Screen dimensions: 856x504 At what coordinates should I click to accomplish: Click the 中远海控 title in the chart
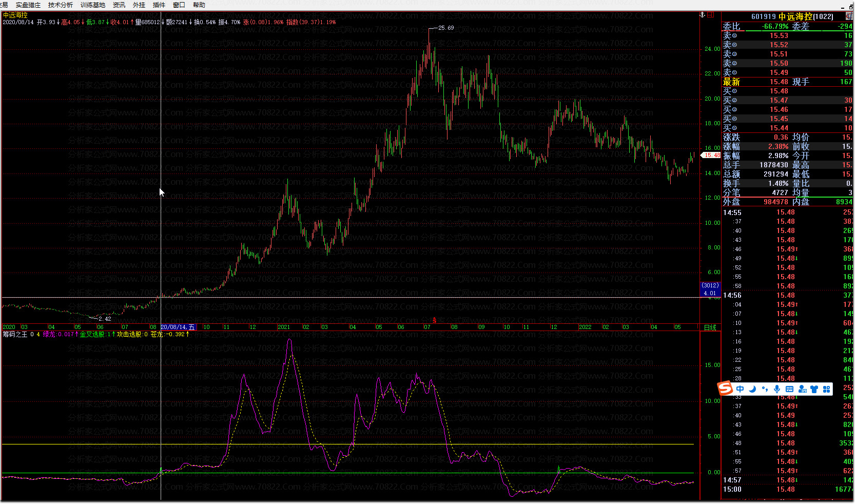click(x=15, y=15)
